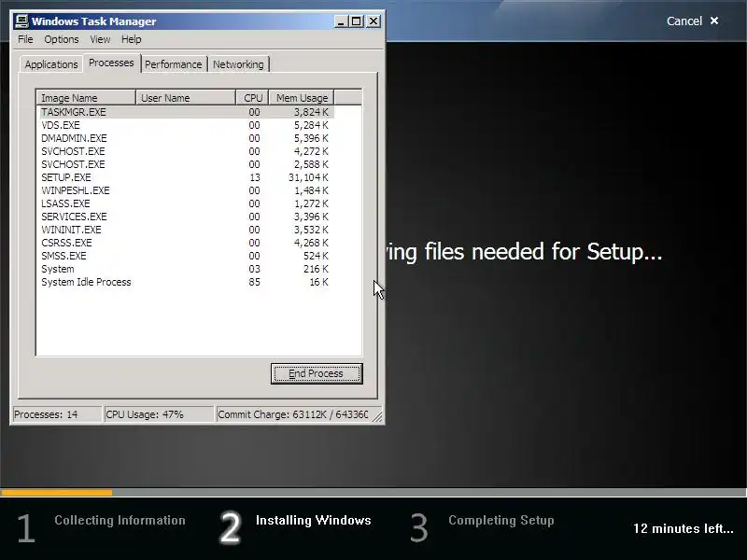Screen dimensions: 747x560
Task: Click the window resize grip corner
Action: (377, 416)
